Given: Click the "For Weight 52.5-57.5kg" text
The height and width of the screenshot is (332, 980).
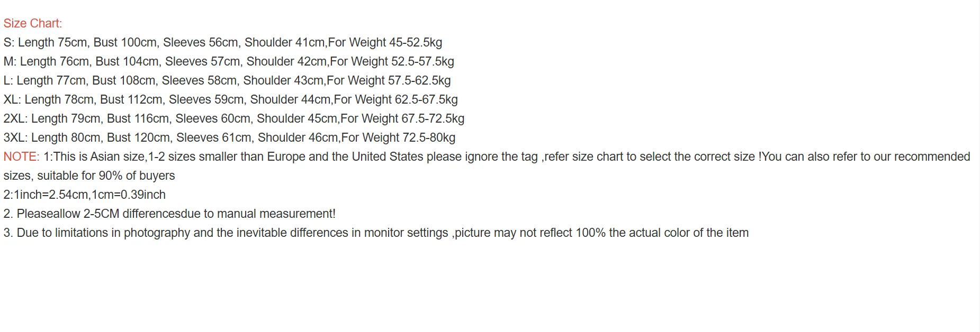Looking at the screenshot, I should [x=392, y=61].
